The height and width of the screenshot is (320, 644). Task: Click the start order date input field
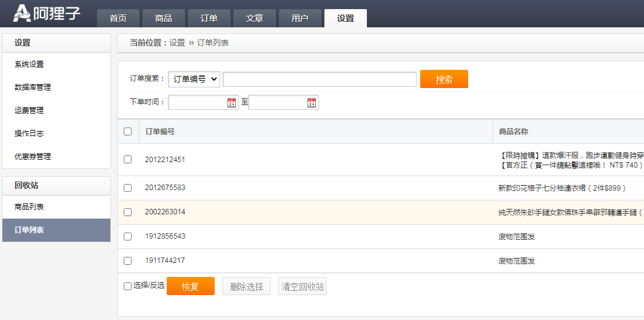pos(197,103)
